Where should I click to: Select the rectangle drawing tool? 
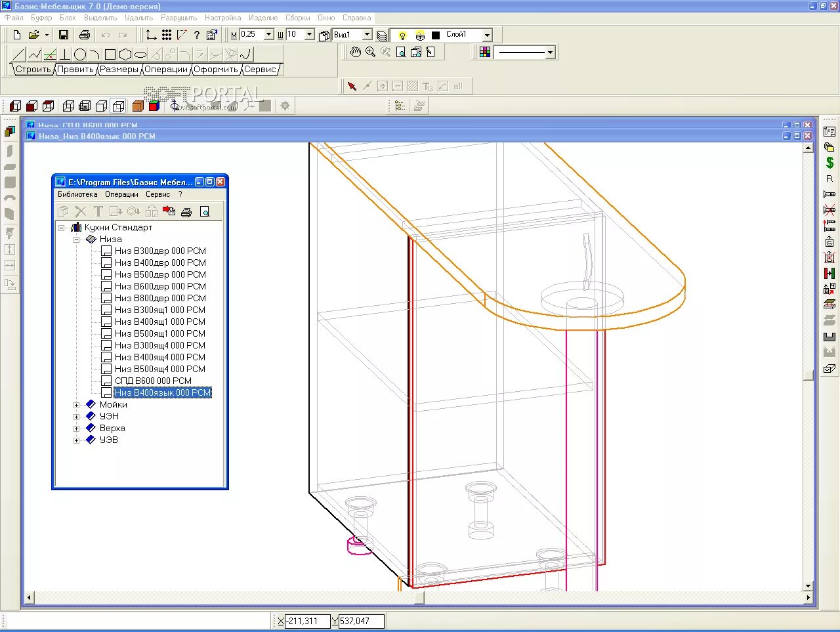110,54
